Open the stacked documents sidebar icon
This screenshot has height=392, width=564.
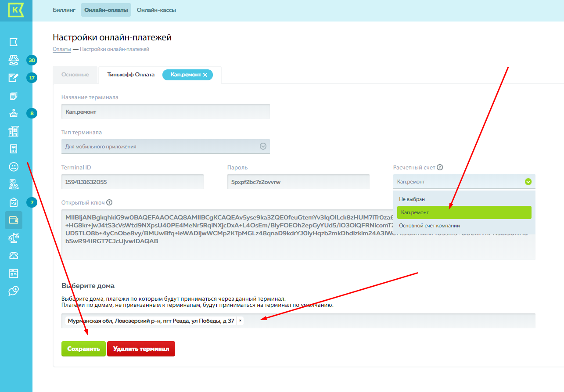pos(14,95)
